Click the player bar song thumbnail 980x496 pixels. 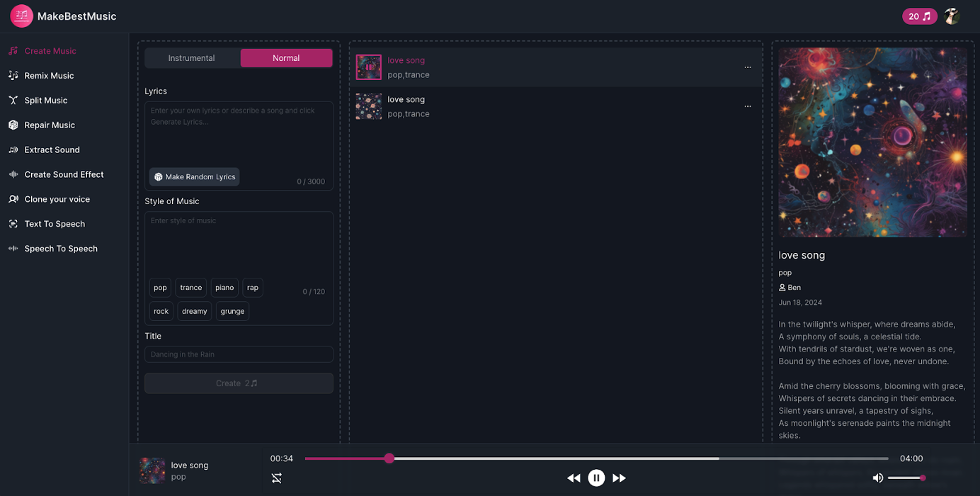click(152, 470)
